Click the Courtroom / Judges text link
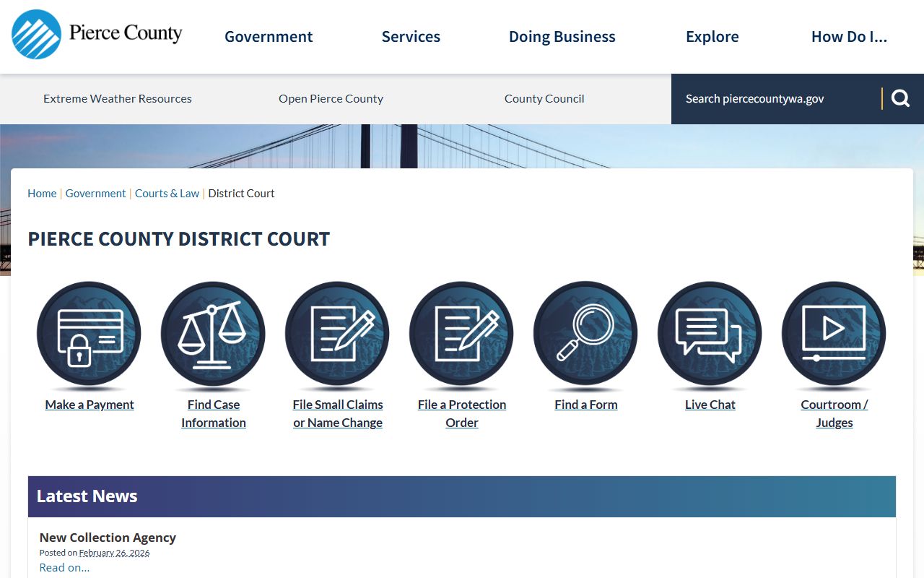924x578 pixels. tap(834, 413)
